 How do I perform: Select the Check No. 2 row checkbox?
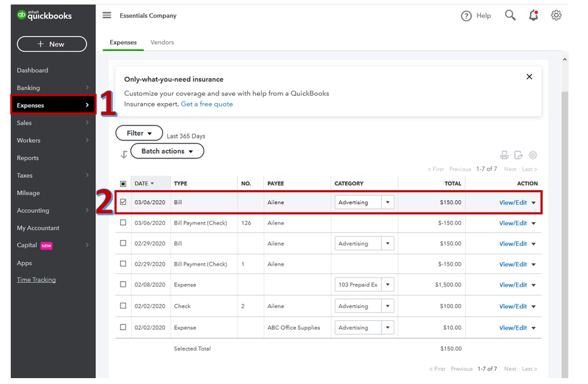pos(123,306)
